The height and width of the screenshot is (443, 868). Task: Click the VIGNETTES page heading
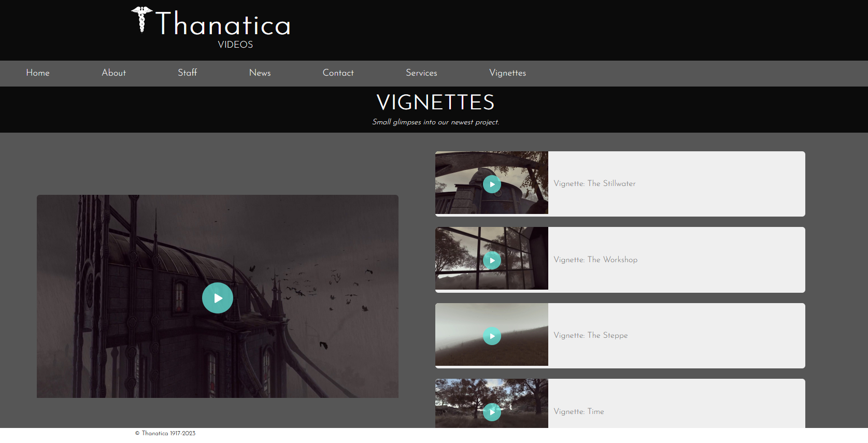tap(435, 102)
